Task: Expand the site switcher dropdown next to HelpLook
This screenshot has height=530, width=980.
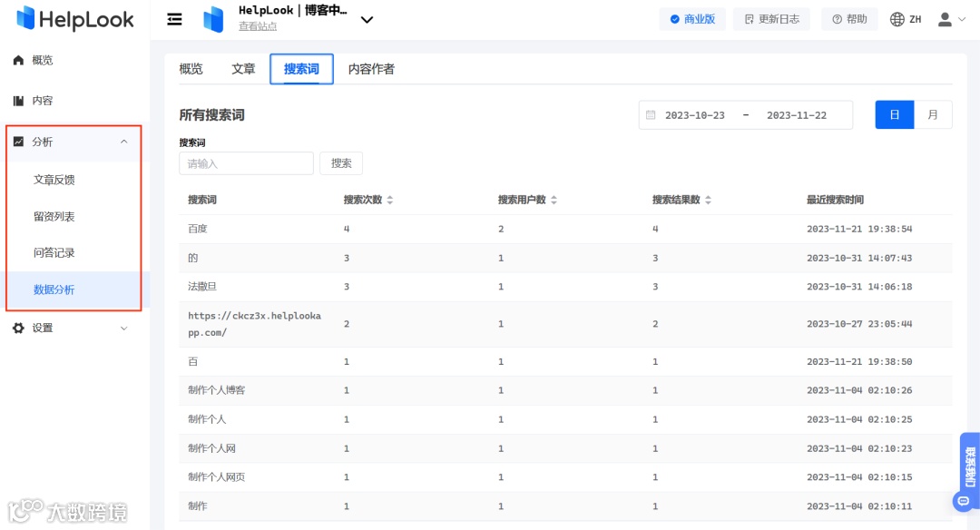Action: (367, 19)
